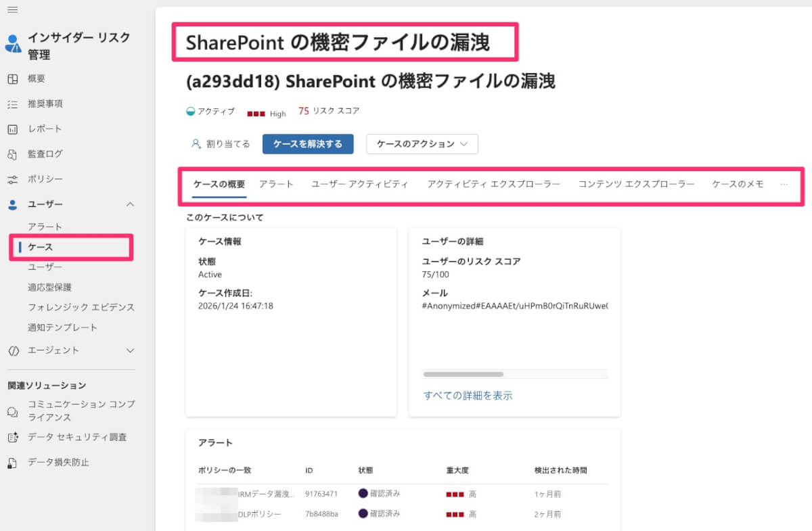Collapse the ユーザー section chevron

click(x=131, y=204)
